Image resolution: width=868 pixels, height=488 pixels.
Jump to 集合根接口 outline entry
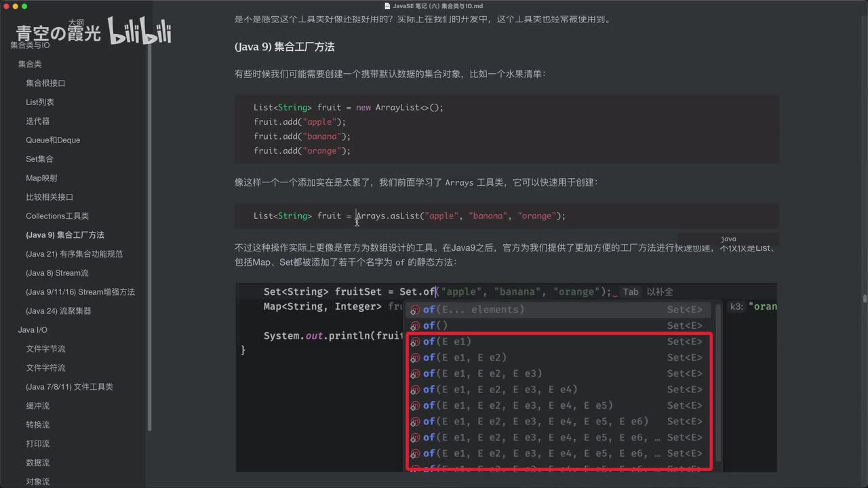coord(45,83)
